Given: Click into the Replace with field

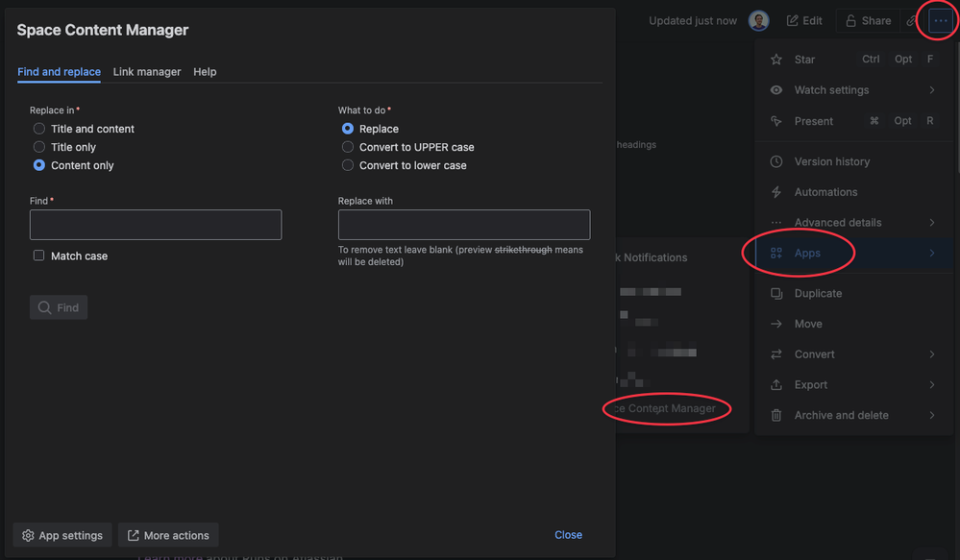Looking at the screenshot, I should coord(464,225).
